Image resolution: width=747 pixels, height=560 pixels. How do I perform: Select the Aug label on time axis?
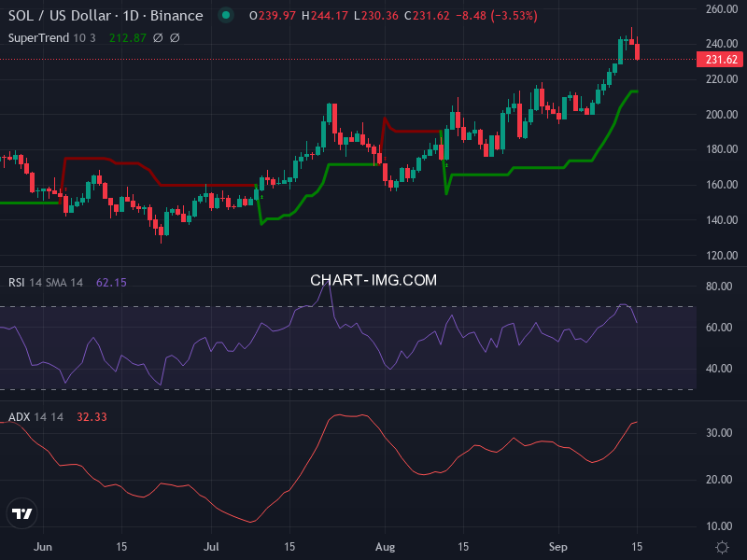pyautogui.click(x=384, y=546)
